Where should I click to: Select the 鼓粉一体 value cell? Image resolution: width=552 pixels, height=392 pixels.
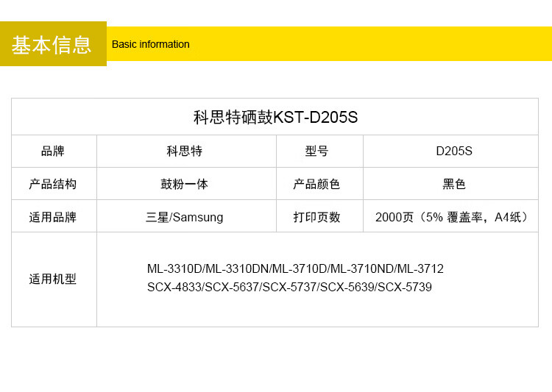pyautogui.click(x=185, y=184)
